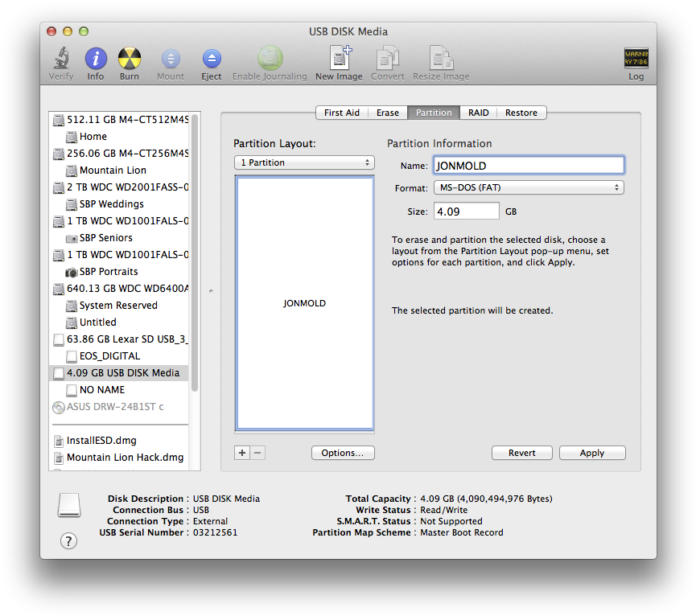
Task: Click the Verify toolbar icon
Action: coord(61,59)
